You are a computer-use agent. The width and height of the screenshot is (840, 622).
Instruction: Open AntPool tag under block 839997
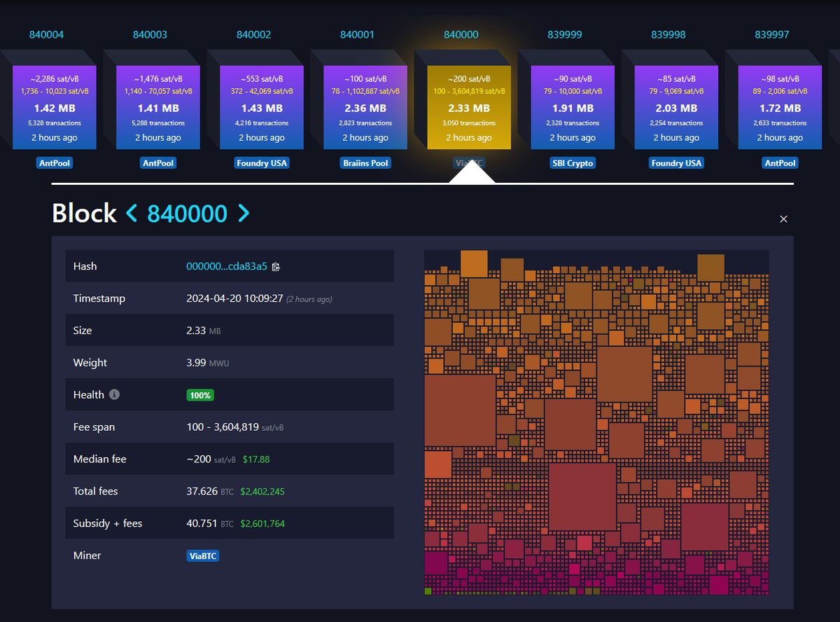click(780, 163)
